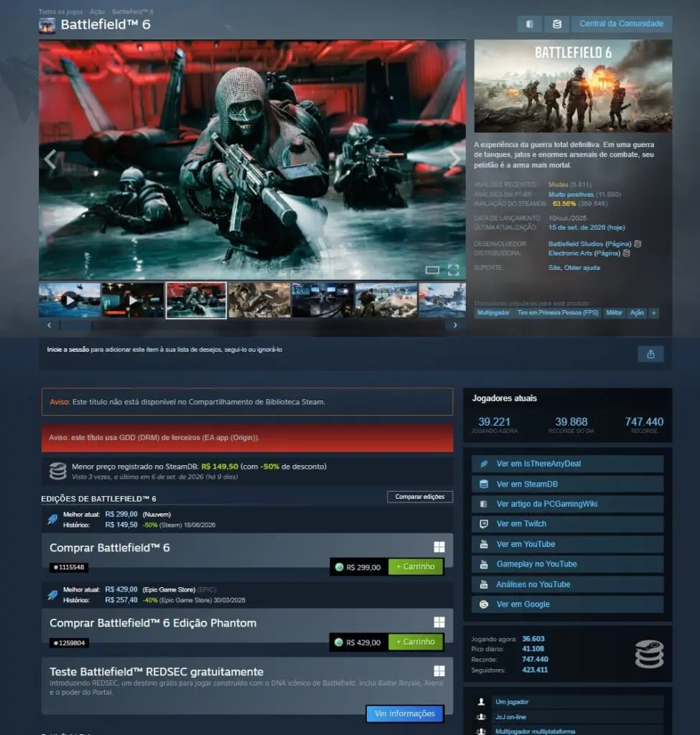
Task: Show next screenshot with right arrow on main image
Action: point(454,159)
